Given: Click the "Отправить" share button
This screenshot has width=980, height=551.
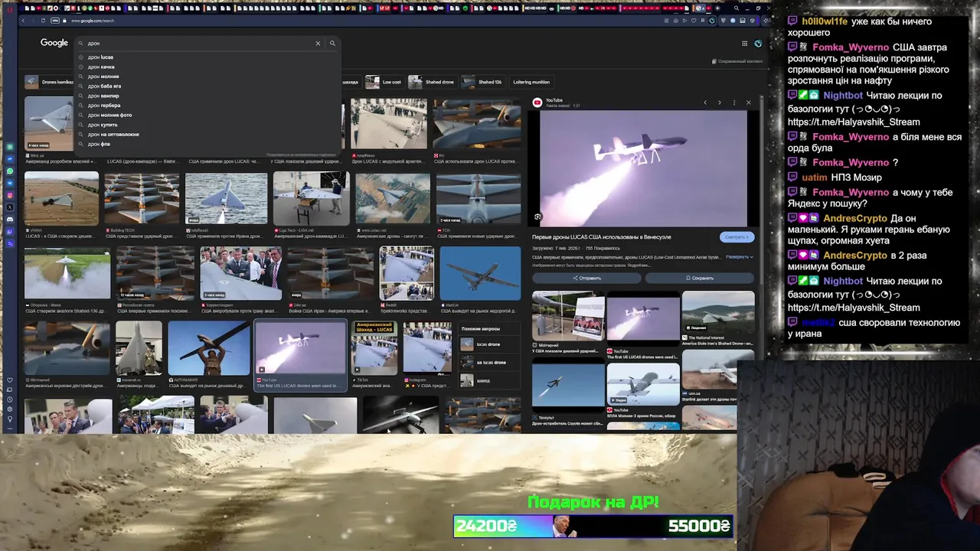Looking at the screenshot, I should (586, 278).
